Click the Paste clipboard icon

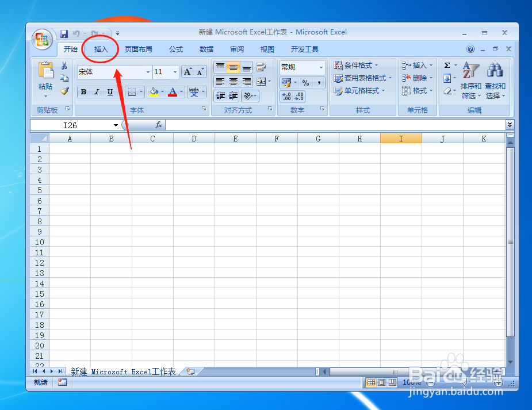pos(45,71)
